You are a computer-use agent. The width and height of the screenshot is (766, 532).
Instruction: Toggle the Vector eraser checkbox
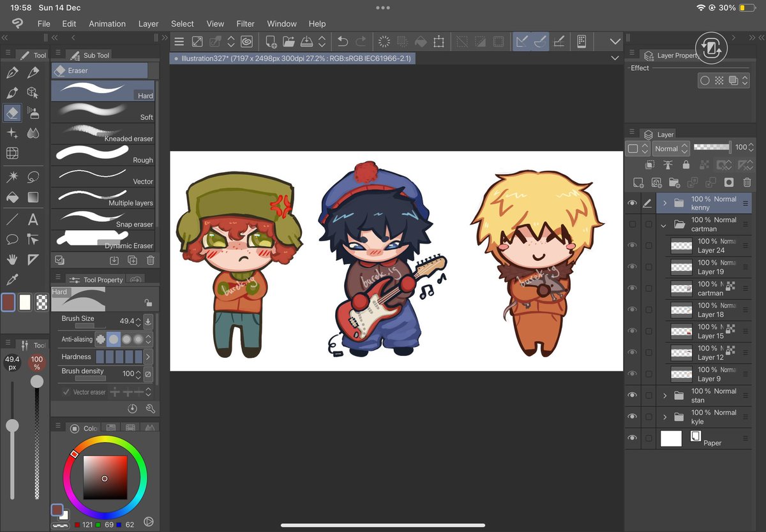(x=66, y=392)
